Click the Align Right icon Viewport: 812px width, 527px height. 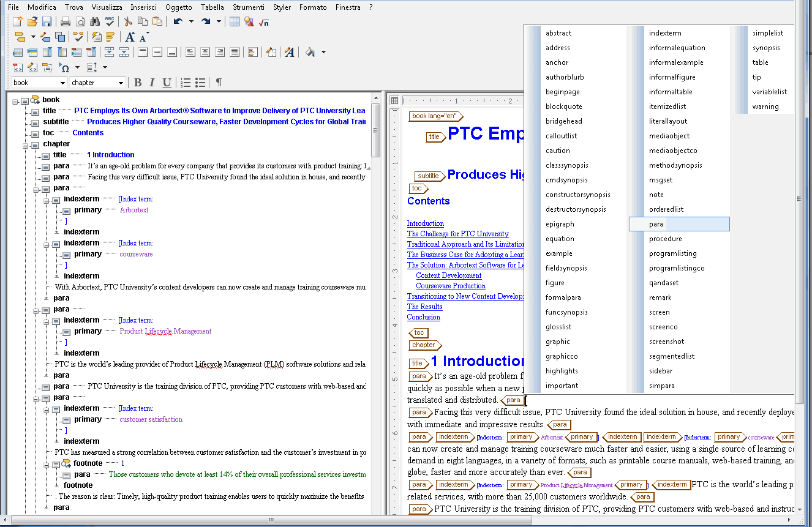(220, 53)
